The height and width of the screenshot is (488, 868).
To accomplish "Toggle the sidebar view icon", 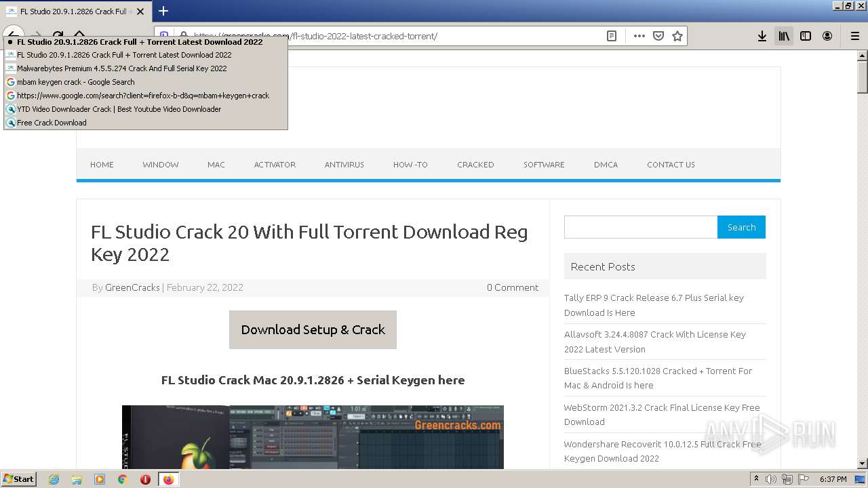I will coord(806,36).
